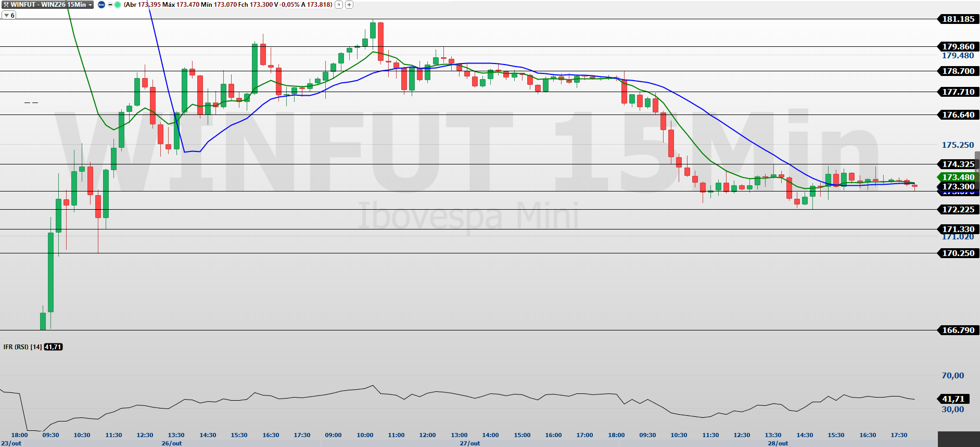Click the round blue exchange logo icon
Image resolution: width=980 pixels, height=447 pixels.
click(x=101, y=5)
